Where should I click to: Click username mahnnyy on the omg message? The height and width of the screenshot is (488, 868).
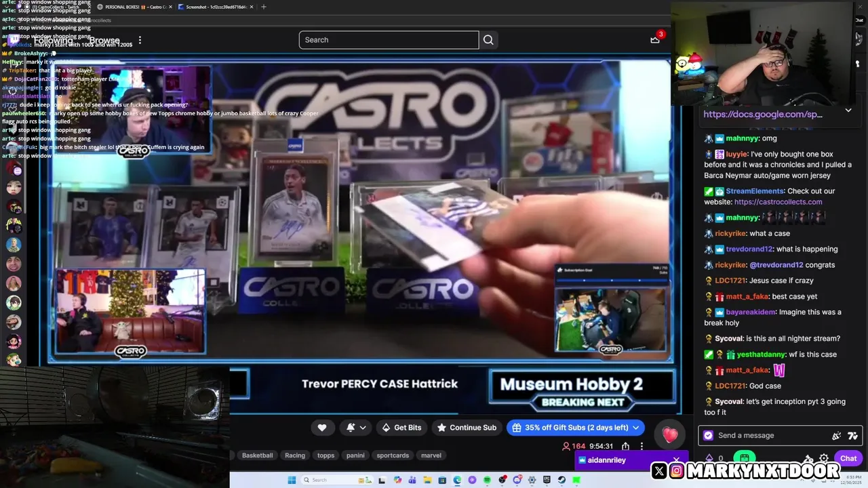pyautogui.click(x=742, y=138)
